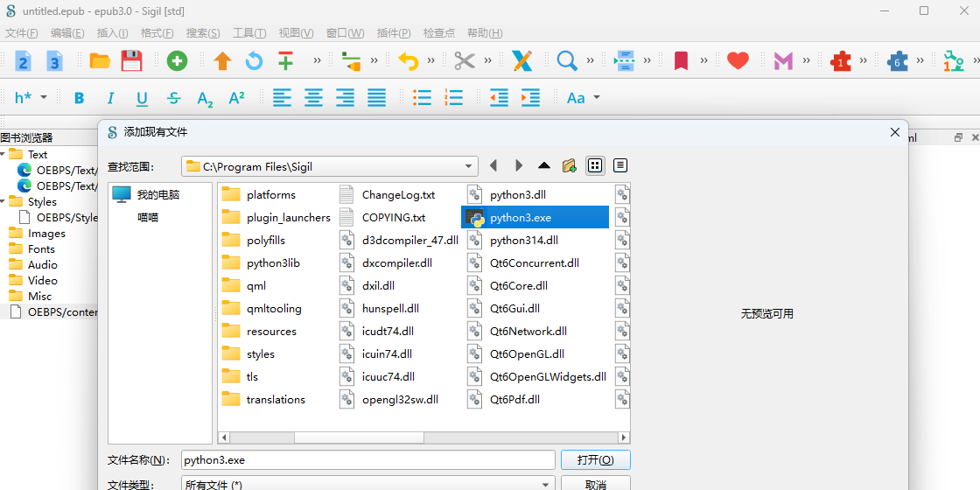This screenshot has width=980, height=490.
Task: Insert a bulleted list
Action: (x=423, y=97)
